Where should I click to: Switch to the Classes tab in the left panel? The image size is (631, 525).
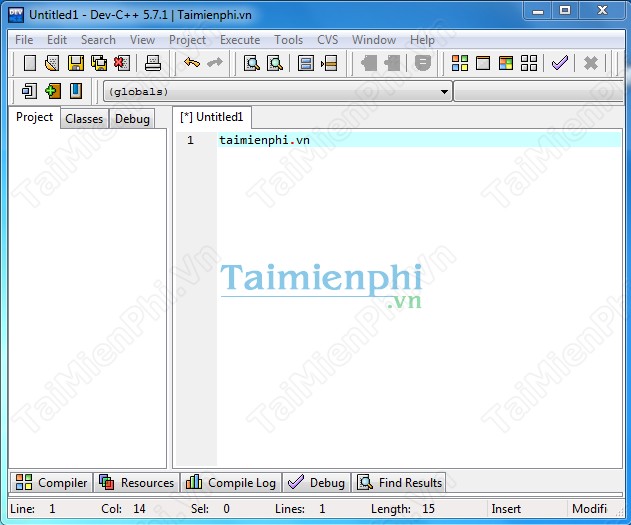(x=84, y=118)
